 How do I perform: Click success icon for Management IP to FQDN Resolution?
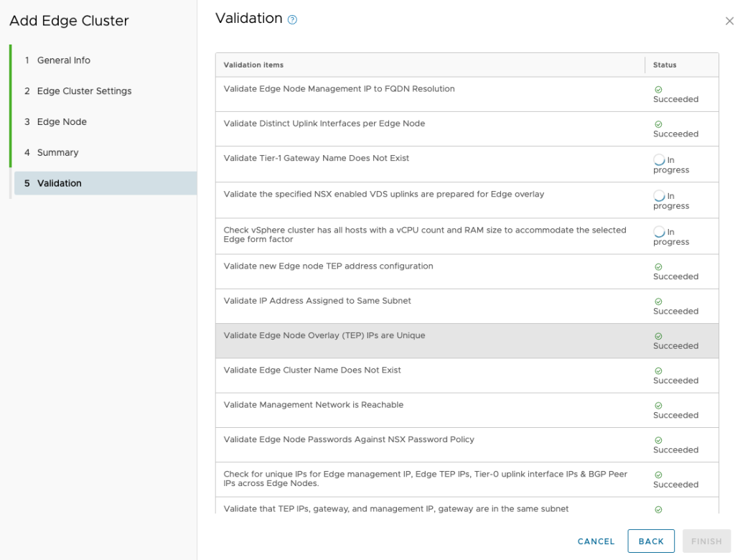point(658,90)
